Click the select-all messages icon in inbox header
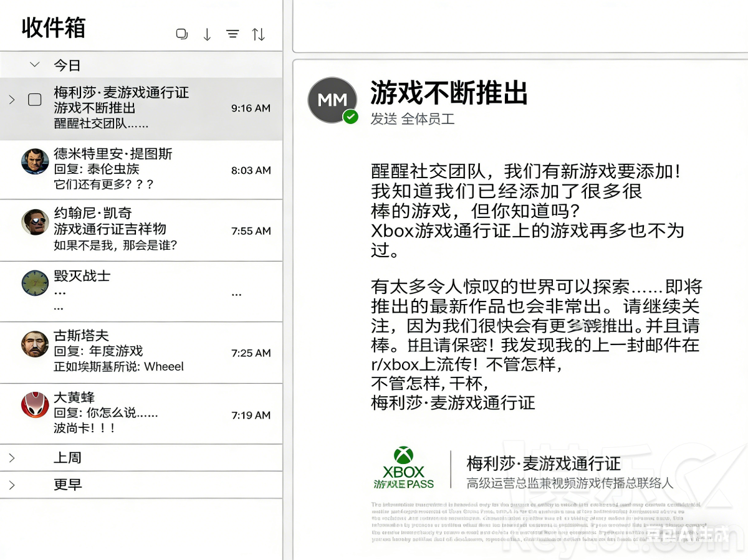748x560 pixels. (182, 34)
